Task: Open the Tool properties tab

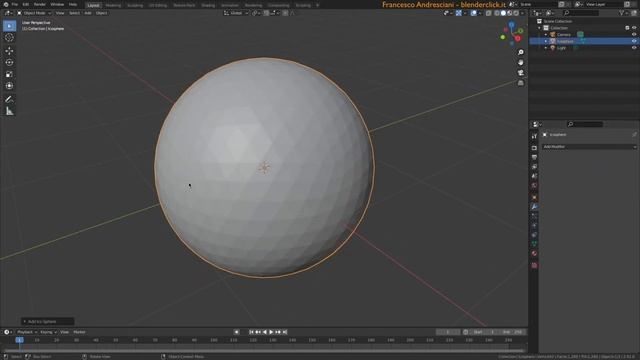Action: [x=534, y=136]
